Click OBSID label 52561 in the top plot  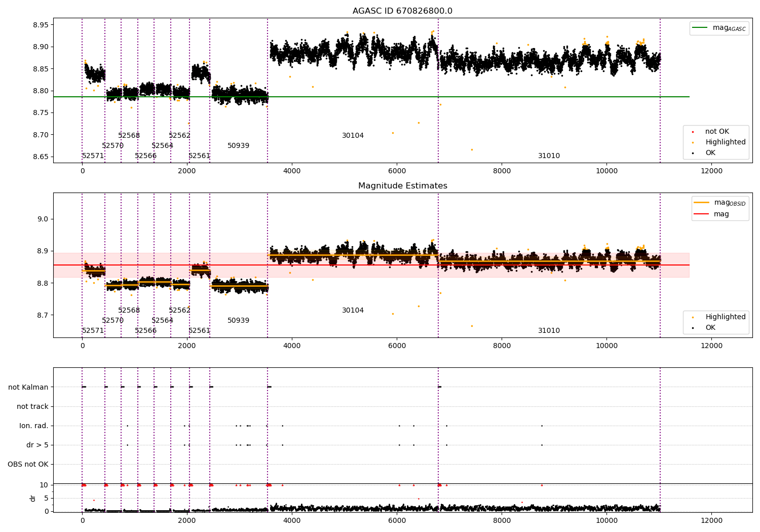200,156
